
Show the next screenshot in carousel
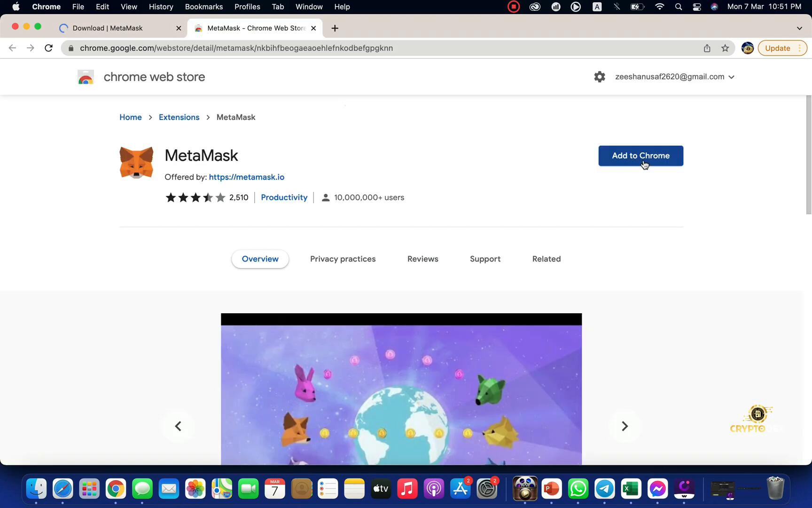[x=625, y=426]
